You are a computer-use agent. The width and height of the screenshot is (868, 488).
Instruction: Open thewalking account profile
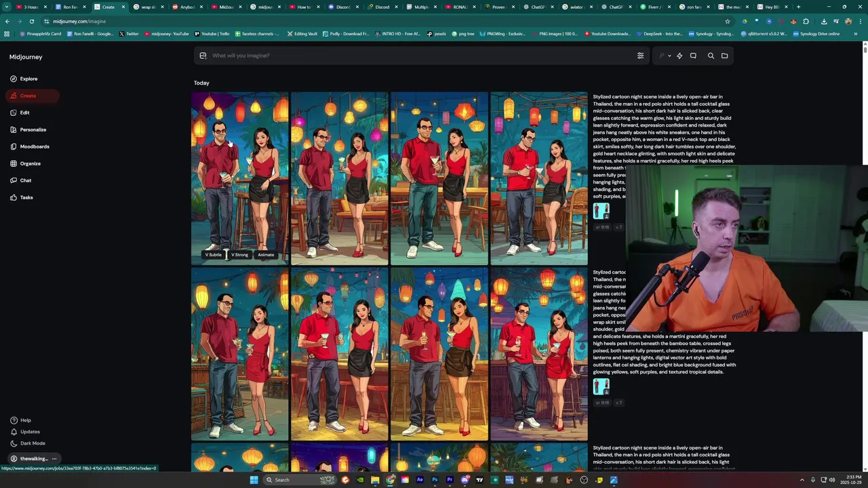(29, 459)
